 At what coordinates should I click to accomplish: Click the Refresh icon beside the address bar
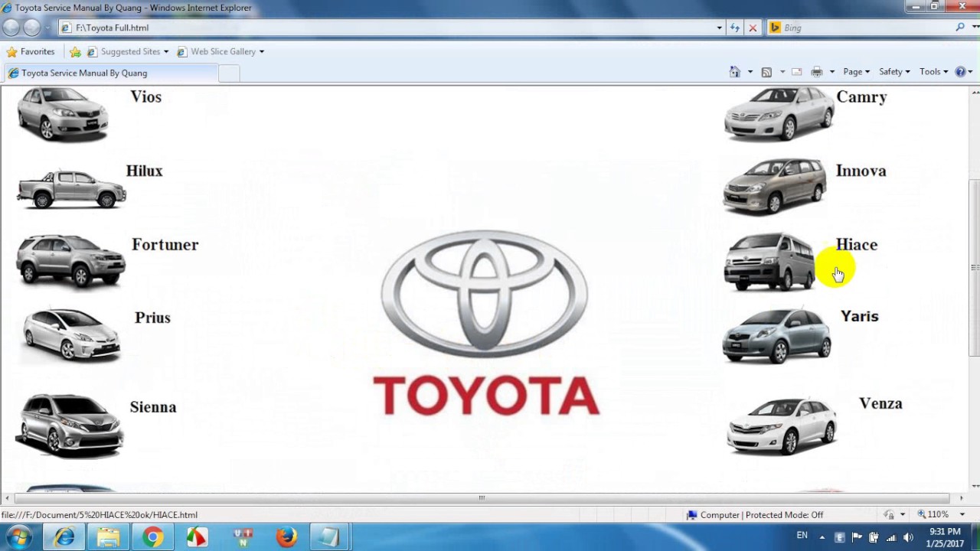735,28
